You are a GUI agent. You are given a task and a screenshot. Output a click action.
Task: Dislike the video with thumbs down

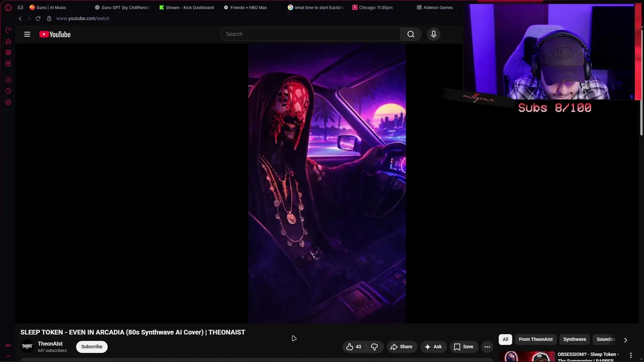point(374,346)
